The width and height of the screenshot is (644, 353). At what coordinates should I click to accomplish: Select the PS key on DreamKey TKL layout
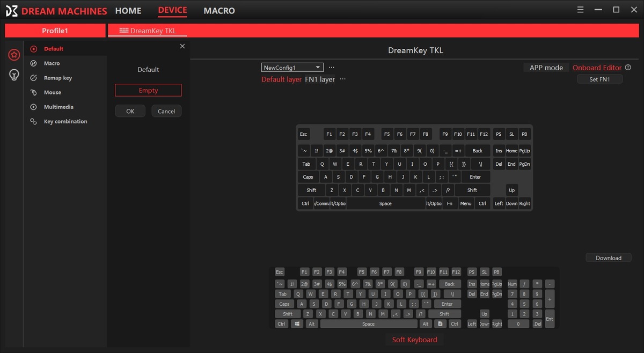coord(499,134)
